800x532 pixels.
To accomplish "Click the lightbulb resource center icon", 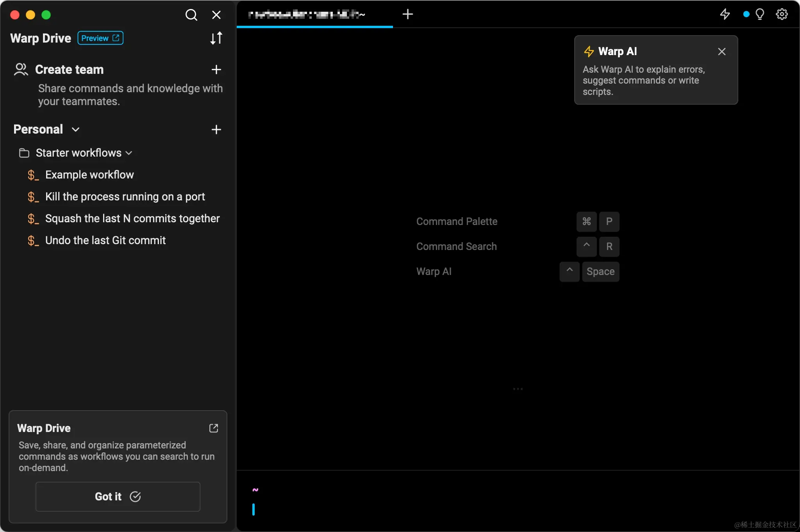I will pos(760,14).
